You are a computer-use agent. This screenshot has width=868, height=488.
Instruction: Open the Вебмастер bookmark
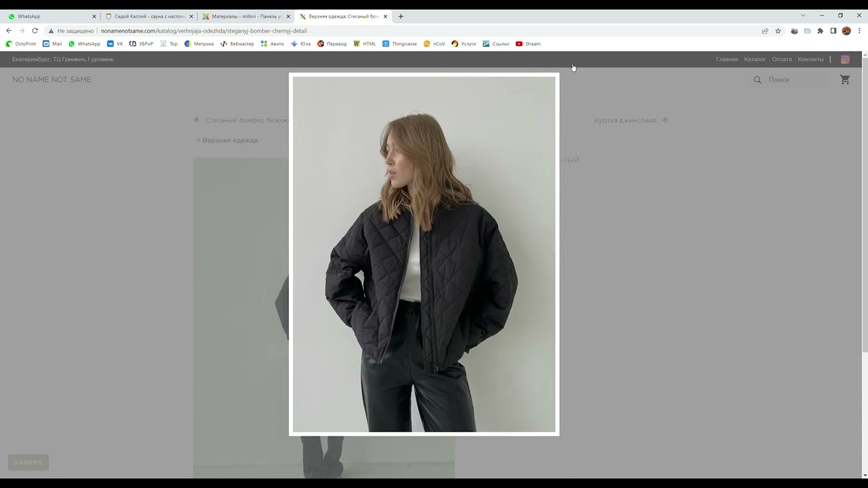coord(237,43)
